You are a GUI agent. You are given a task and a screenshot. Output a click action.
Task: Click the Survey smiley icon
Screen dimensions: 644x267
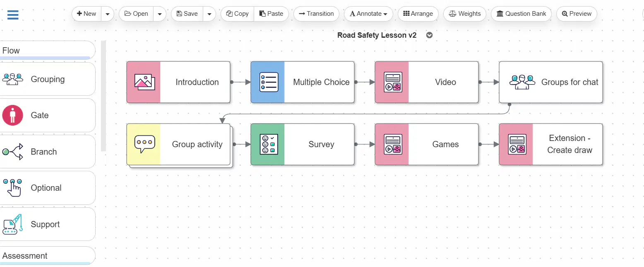(269, 144)
